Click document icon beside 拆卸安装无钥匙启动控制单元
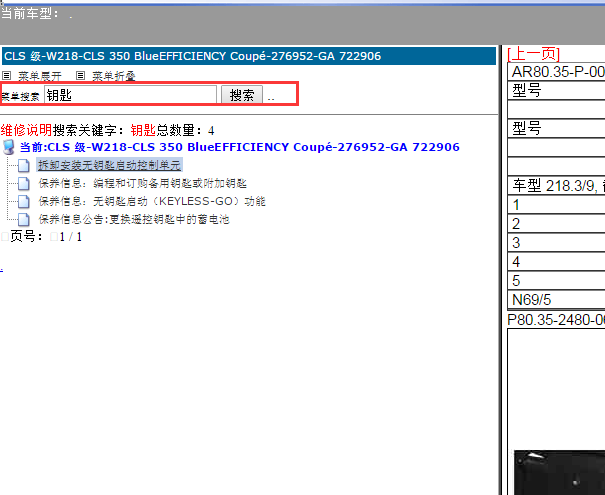 coord(24,166)
